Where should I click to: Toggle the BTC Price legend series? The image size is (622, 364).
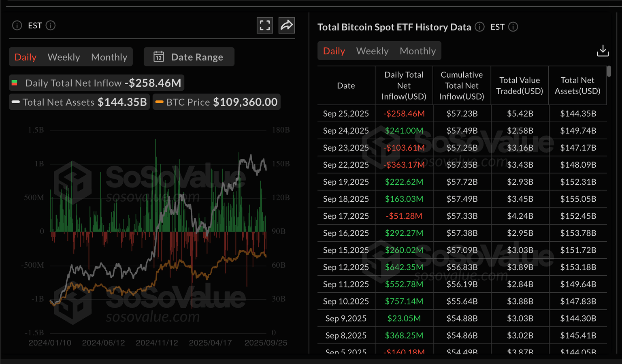(x=217, y=102)
